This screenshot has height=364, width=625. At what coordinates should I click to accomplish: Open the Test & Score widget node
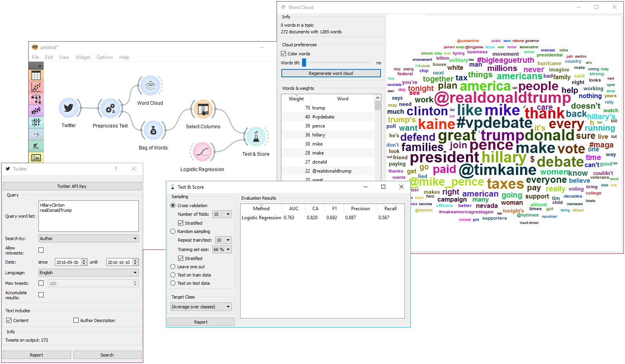pos(256,137)
